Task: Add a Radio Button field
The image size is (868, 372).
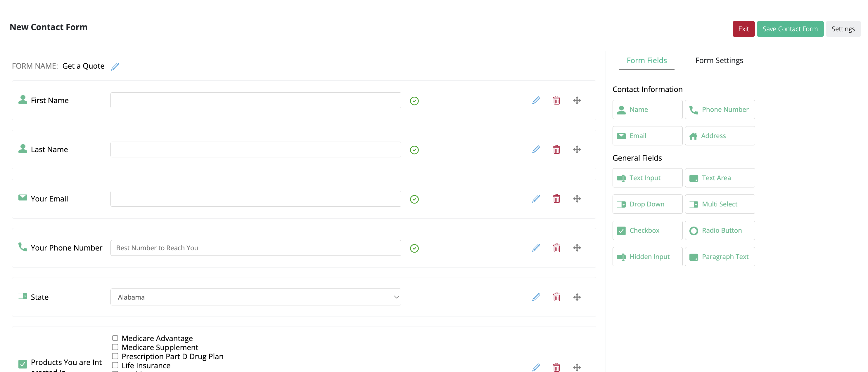Action: [x=720, y=230]
